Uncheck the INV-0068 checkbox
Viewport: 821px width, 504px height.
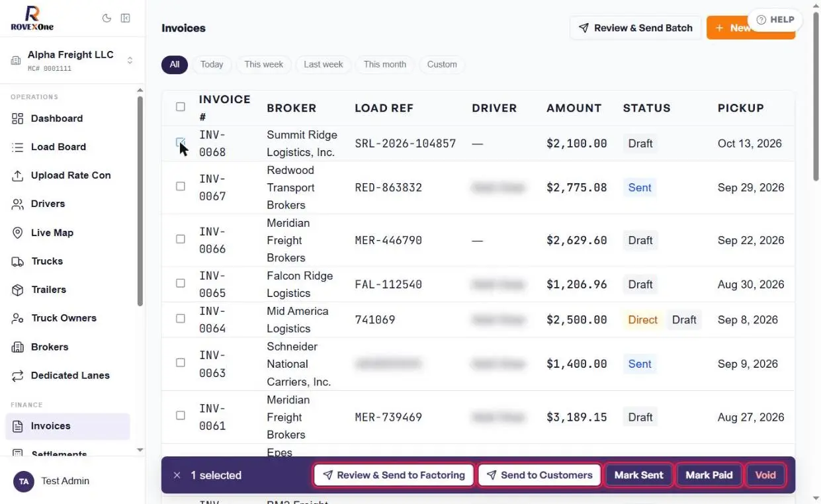(181, 142)
